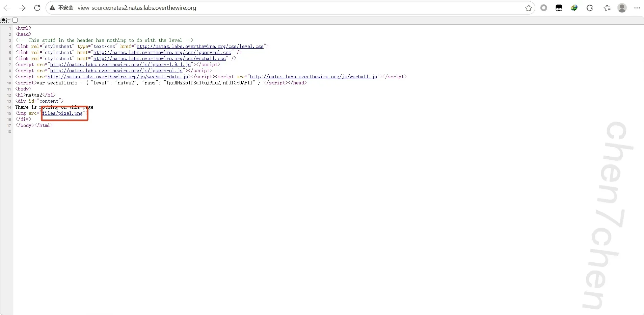Open the browser settings ellipsis menu
The image size is (644, 315).
[x=637, y=8]
